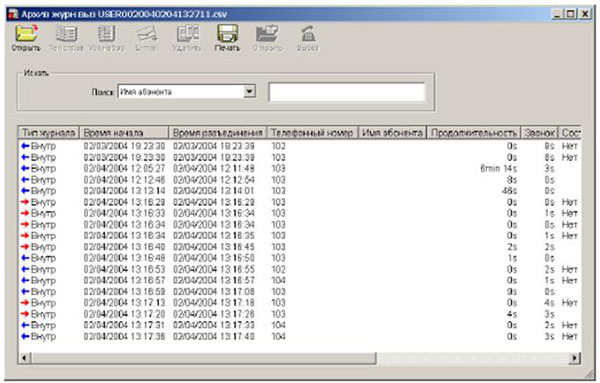Viewport: 600px width, 383px height.
Task: Open the Тел.справ phonebook toolbar icon
Action: click(66, 34)
